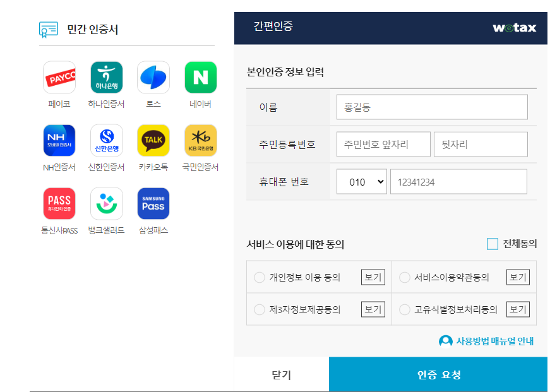Image resolution: width=550 pixels, height=392 pixels.
Task: Select the 제3자정보제공동의 radio button
Action: (x=260, y=309)
